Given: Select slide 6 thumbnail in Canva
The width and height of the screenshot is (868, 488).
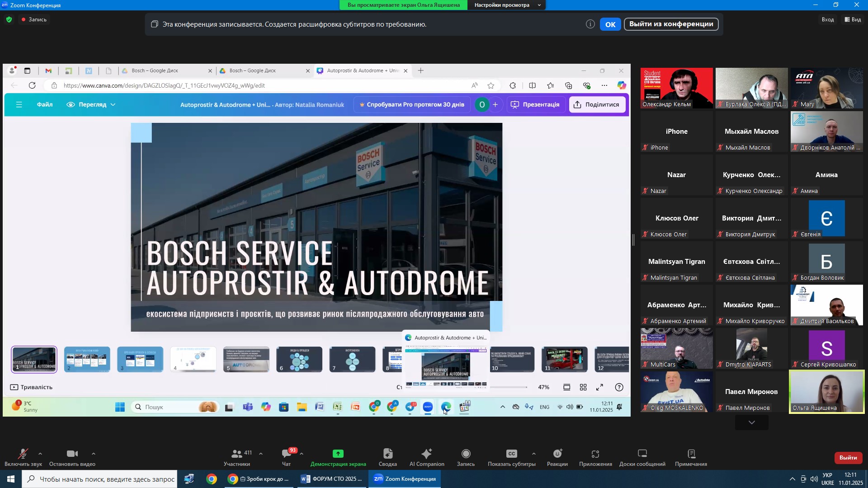Looking at the screenshot, I should tap(299, 360).
